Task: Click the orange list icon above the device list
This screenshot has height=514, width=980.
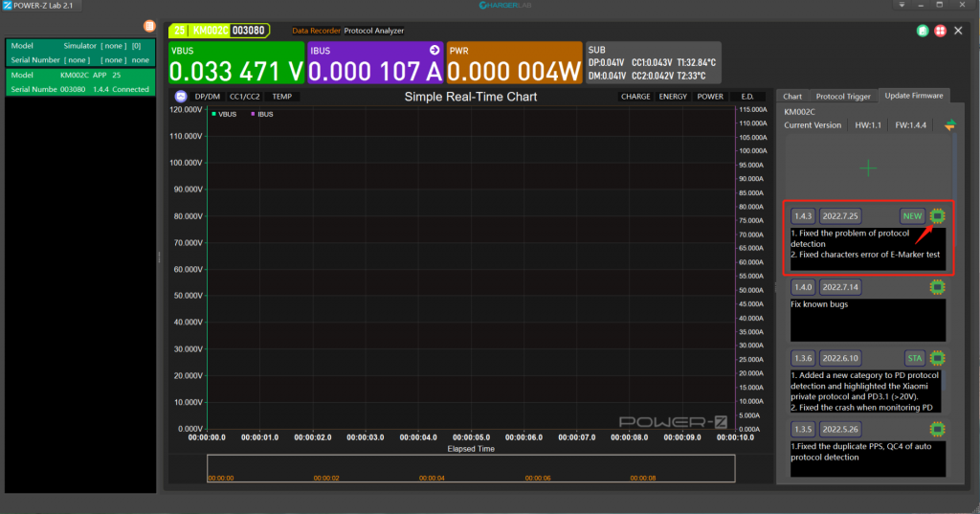Action: pos(149,26)
